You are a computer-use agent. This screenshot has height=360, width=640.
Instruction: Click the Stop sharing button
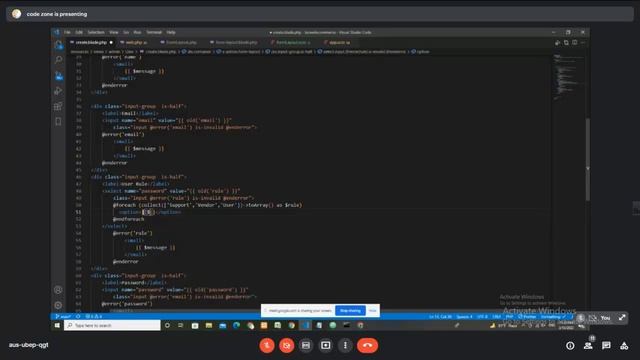tap(350, 311)
